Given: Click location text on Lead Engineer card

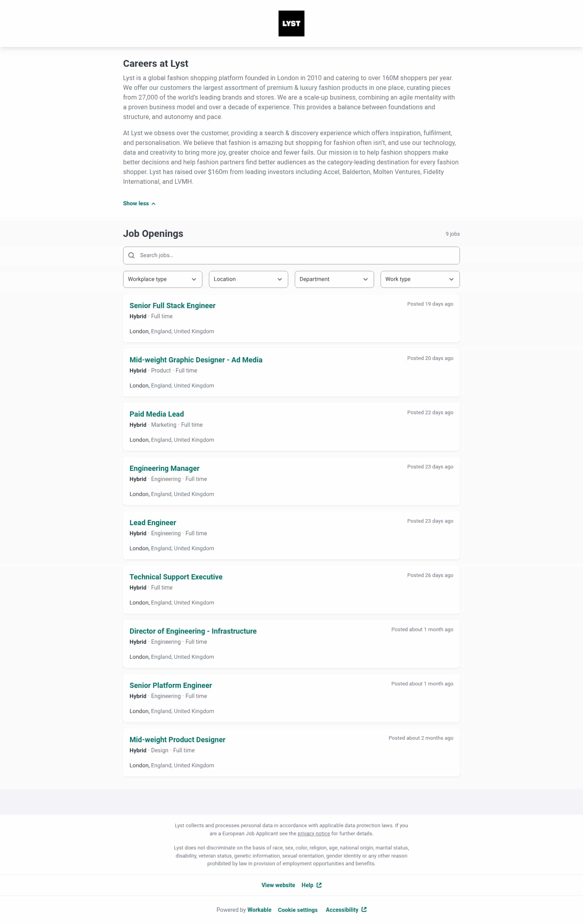Looking at the screenshot, I should (172, 548).
